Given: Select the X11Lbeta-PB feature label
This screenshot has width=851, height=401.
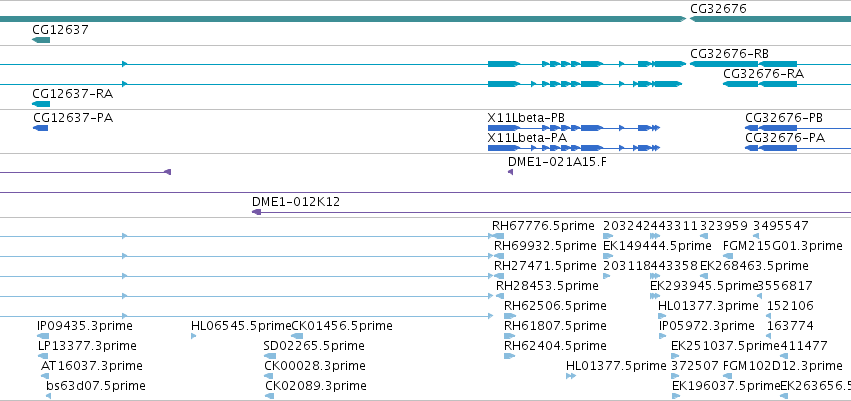Looking at the screenshot, I should (526, 118).
